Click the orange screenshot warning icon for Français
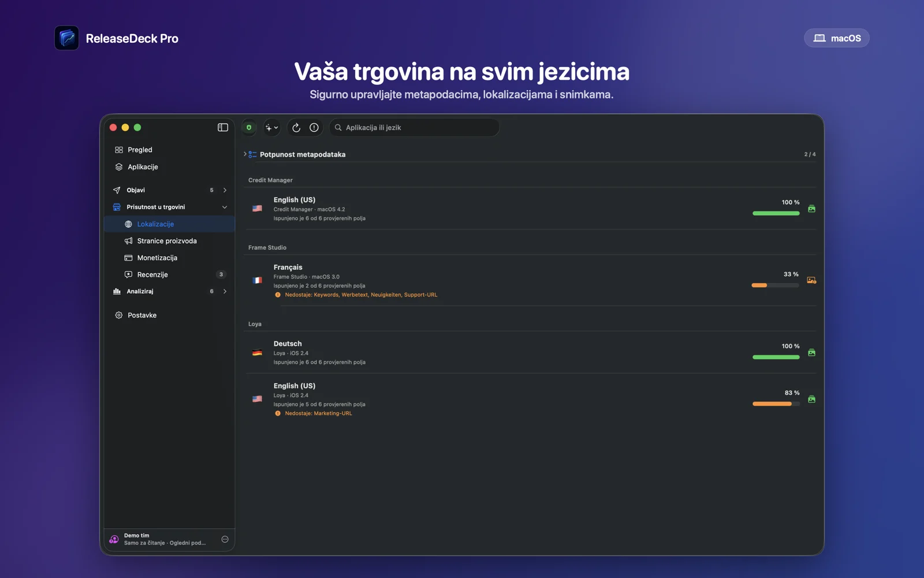The image size is (924, 578). pos(811,280)
